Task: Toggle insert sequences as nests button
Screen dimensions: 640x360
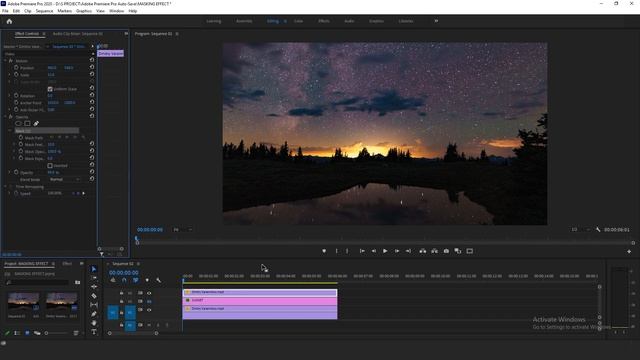Action: coord(113,280)
